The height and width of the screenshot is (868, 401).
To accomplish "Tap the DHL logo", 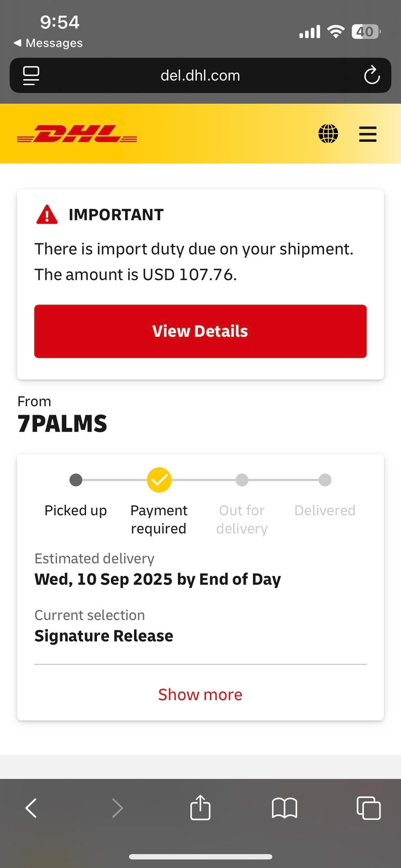I will click(x=77, y=134).
